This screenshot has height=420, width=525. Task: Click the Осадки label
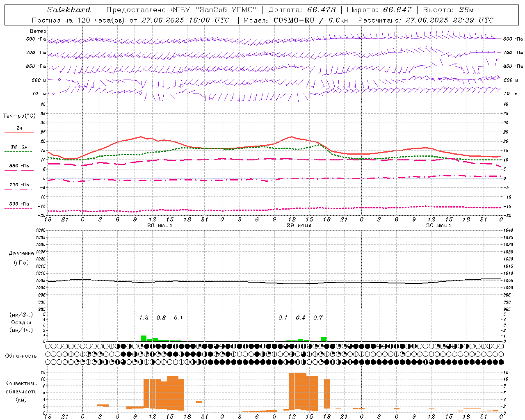pyautogui.click(x=21, y=322)
